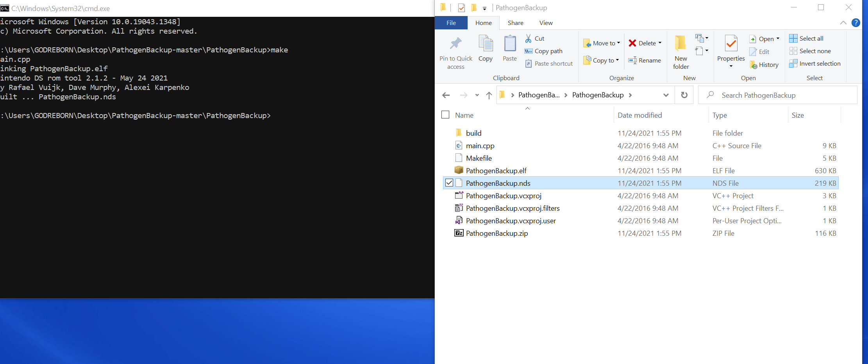Go back with the left arrow button

click(x=446, y=95)
